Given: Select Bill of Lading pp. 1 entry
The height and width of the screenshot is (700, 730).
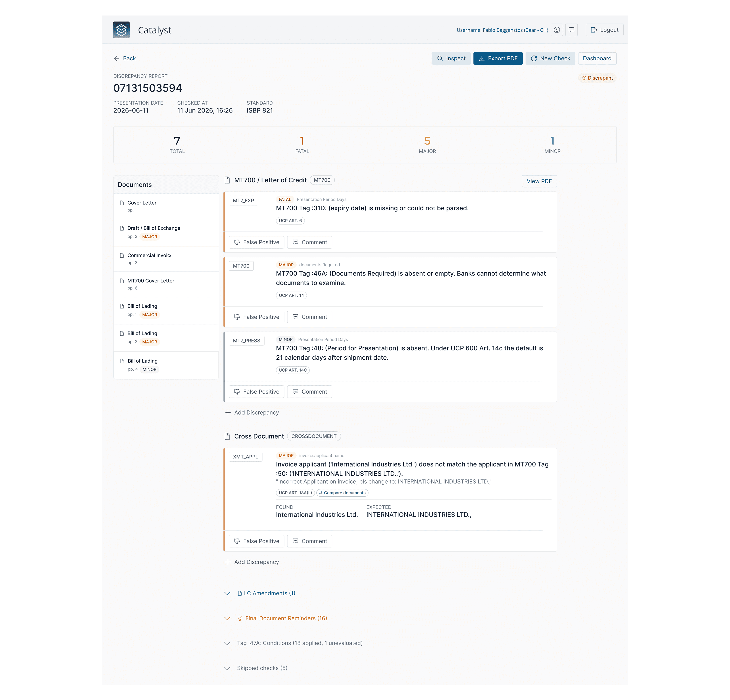Looking at the screenshot, I should pos(166,310).
